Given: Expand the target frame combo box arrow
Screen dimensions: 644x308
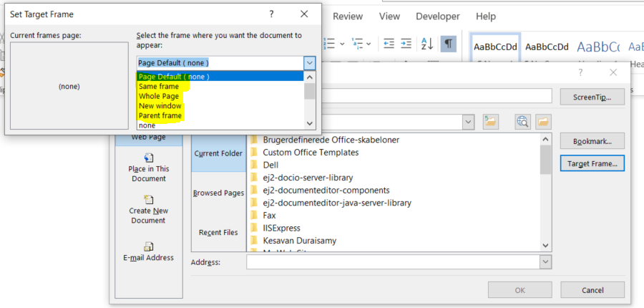Looking at the screenshot, I should pyautogui.click(x=309, y=63).
